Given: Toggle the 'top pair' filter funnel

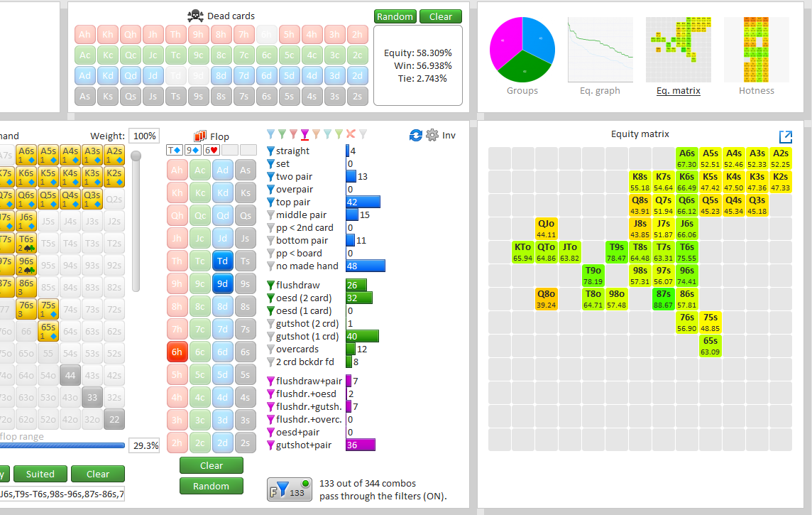Looking at the screenshot, I should (270, 202).
